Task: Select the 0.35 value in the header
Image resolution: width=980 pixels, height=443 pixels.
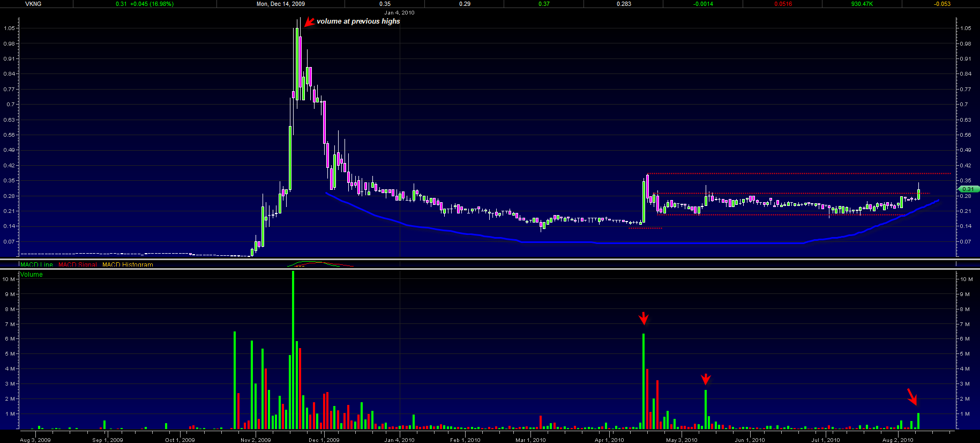Action: pyautogui.click(x=385, y=4)
